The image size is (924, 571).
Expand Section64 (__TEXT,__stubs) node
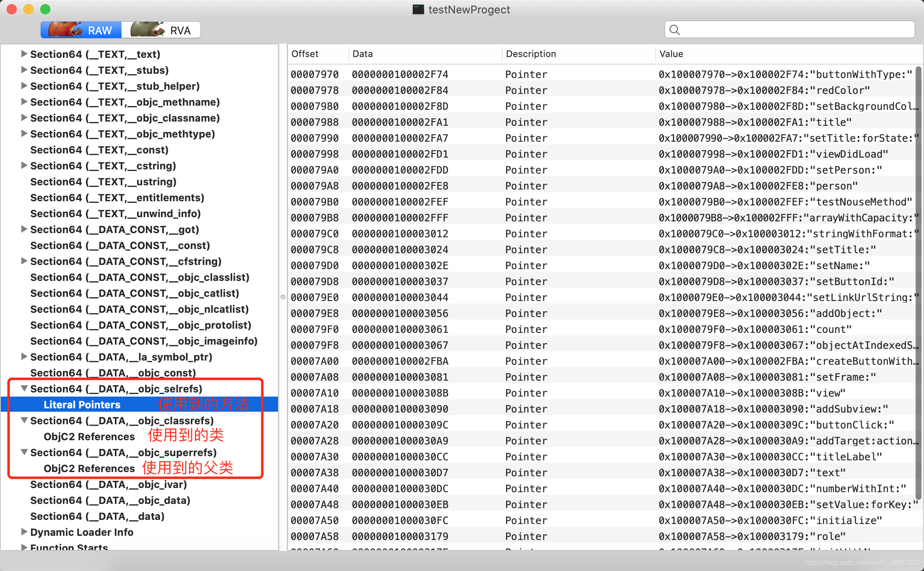tap(24, 70)
